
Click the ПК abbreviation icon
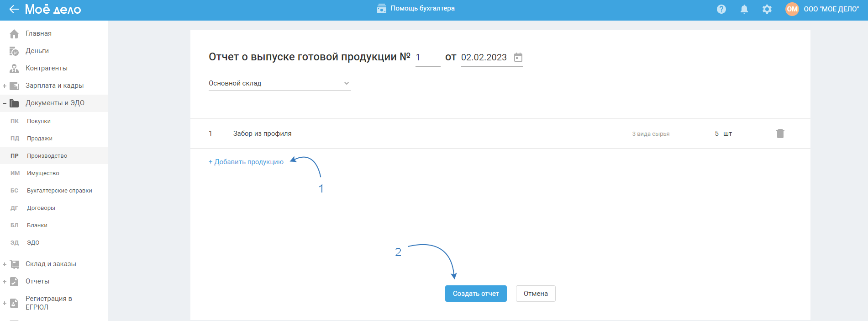[15, 121]
